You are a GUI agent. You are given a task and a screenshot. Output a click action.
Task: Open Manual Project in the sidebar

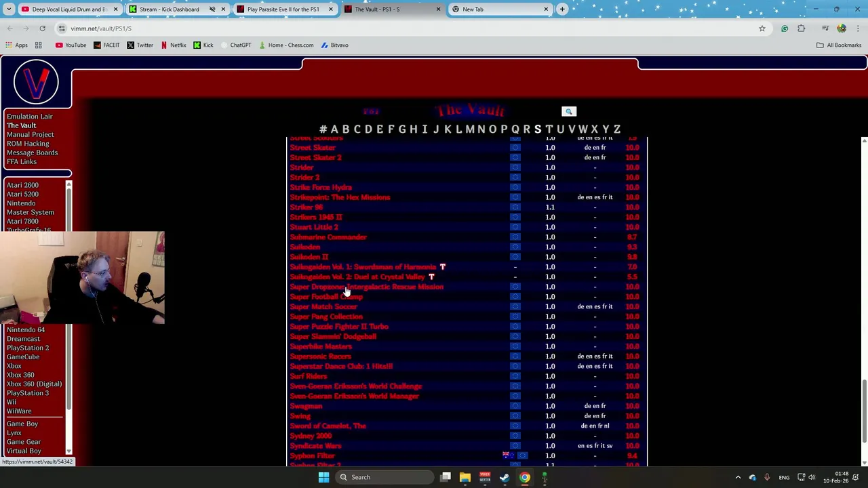pyautogui.click(x=30, y=135)
